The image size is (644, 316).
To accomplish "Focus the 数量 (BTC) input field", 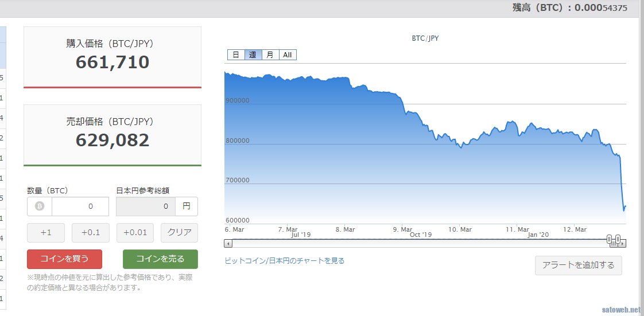I will (x=80, y=206).
